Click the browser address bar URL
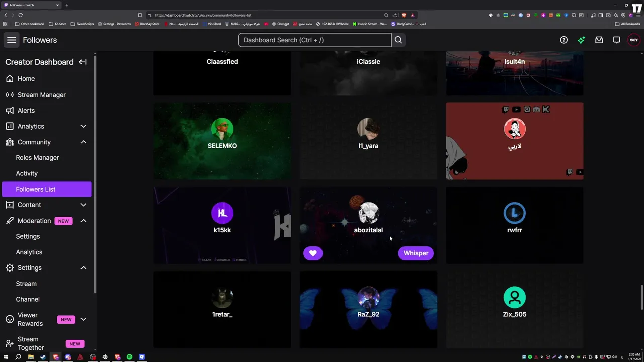Screen dimensions: 644x362 pos(203,15)
